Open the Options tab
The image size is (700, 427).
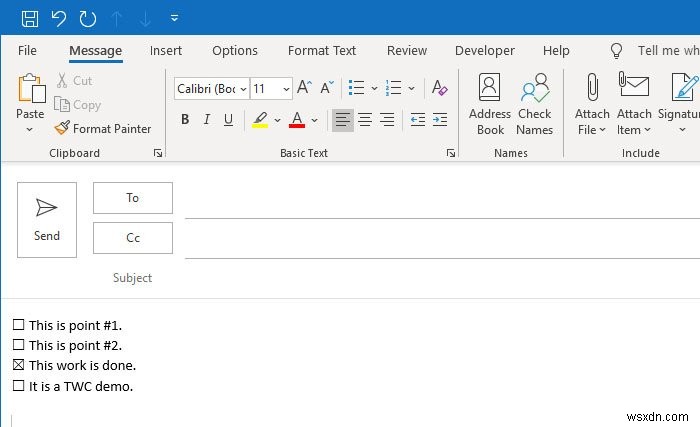(235, 50)
